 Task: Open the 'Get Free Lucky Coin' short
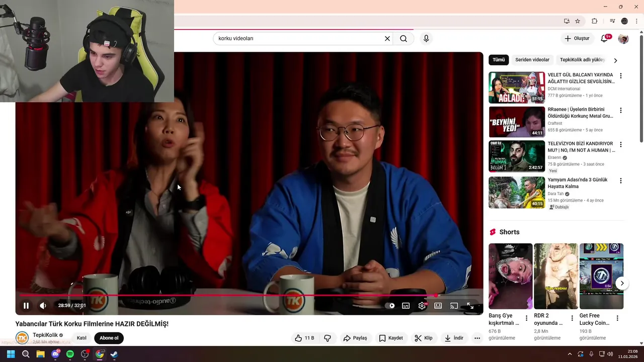pyautogui.click(x=601, y=276)
